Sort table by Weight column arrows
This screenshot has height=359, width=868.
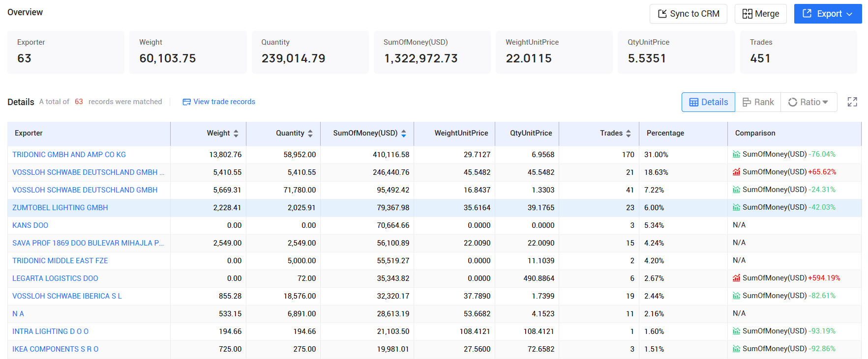(236, 133)
